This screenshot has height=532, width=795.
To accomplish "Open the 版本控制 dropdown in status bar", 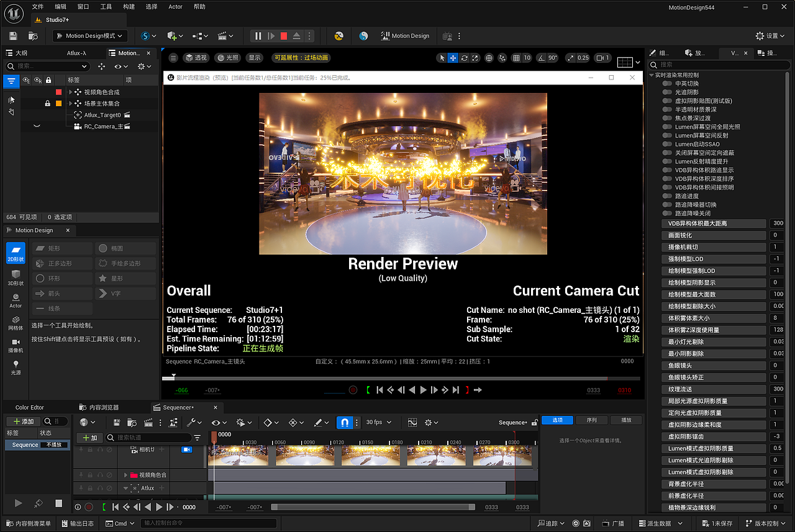I will click(x=766, y=523).
